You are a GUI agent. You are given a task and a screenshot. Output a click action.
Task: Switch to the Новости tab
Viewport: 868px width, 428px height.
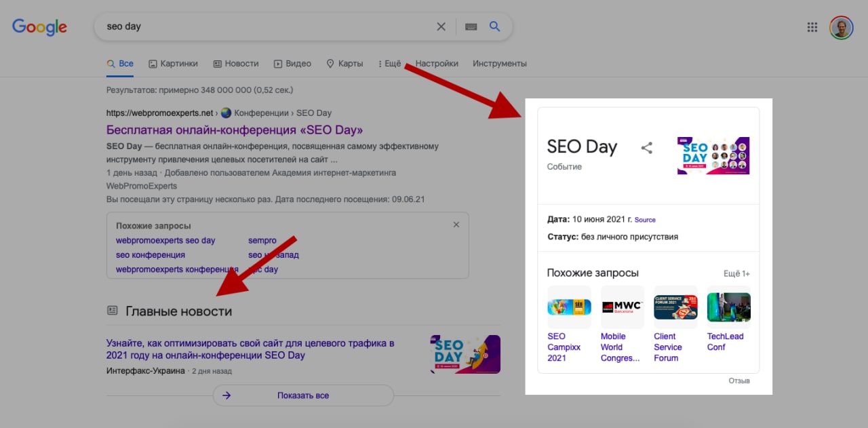pos(236,64)
